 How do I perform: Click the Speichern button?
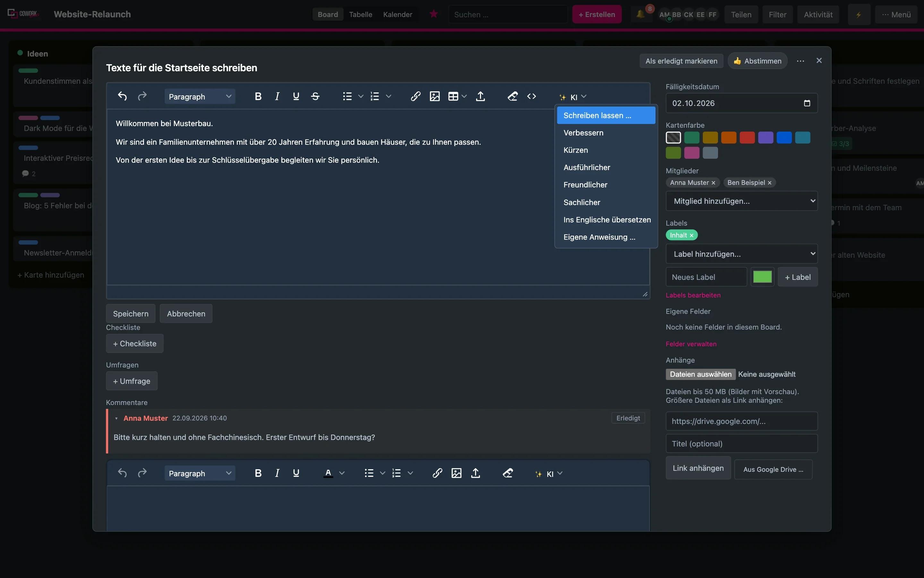(131, 313)
